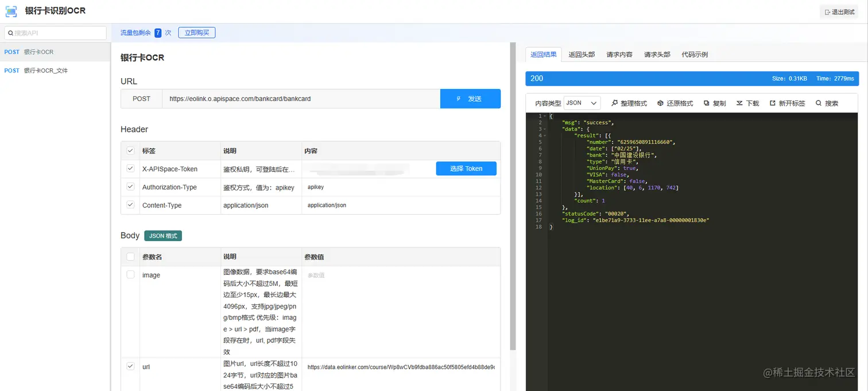Click the 选择 Token button
The width and height of the screenshot is (868, 391).
coord(466,168)
